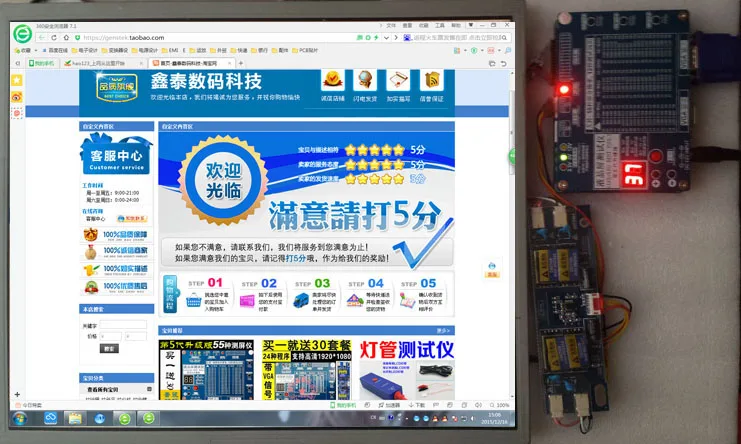Expand the address bar history dropdown arrow
The height and width of the screenshot is (444, 741).
tap(386, 37)
